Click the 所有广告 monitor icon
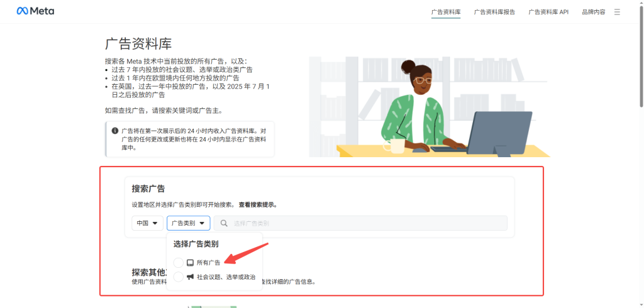This screenshot has height=308, width=644. [190, 262]
